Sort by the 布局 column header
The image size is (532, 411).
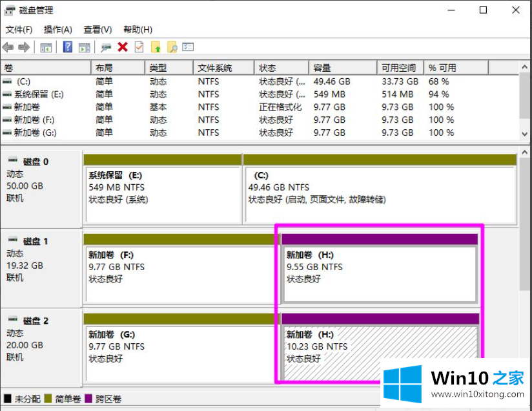click(118, 68)
